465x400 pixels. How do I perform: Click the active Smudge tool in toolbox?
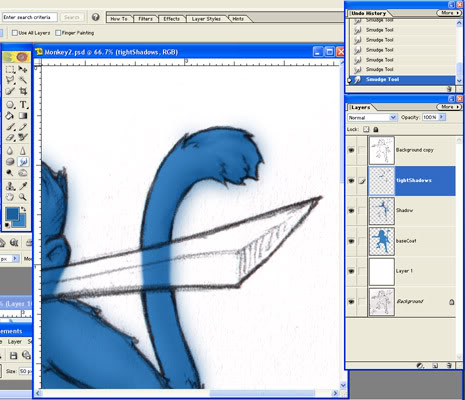pyautogui.click(x=23, y=162)
